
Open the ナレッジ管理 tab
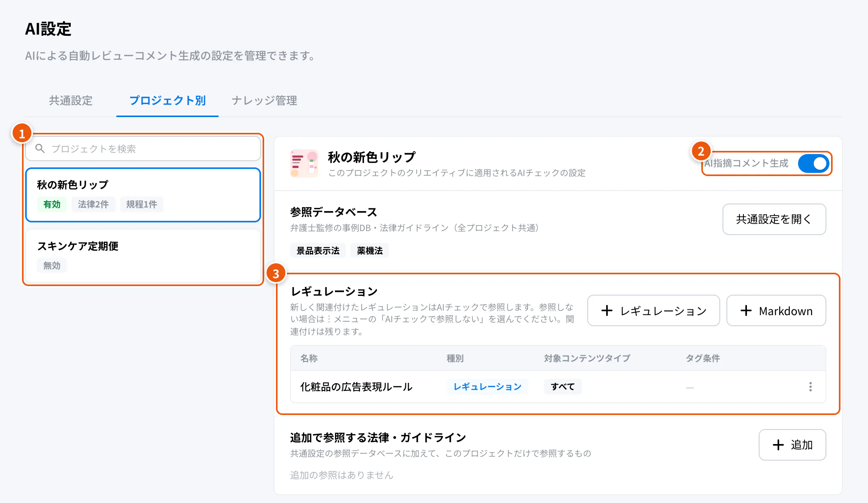pos(264,101)
